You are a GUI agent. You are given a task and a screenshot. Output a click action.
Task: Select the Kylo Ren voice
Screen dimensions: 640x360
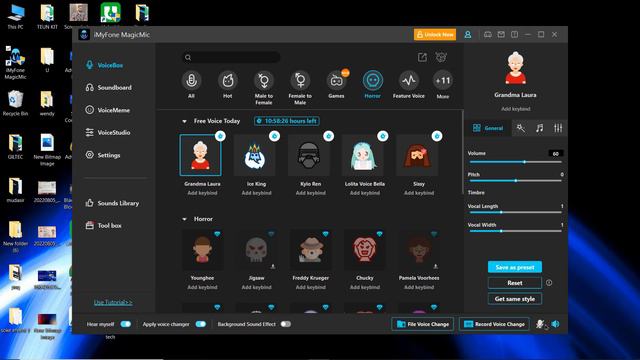[310, 156]
